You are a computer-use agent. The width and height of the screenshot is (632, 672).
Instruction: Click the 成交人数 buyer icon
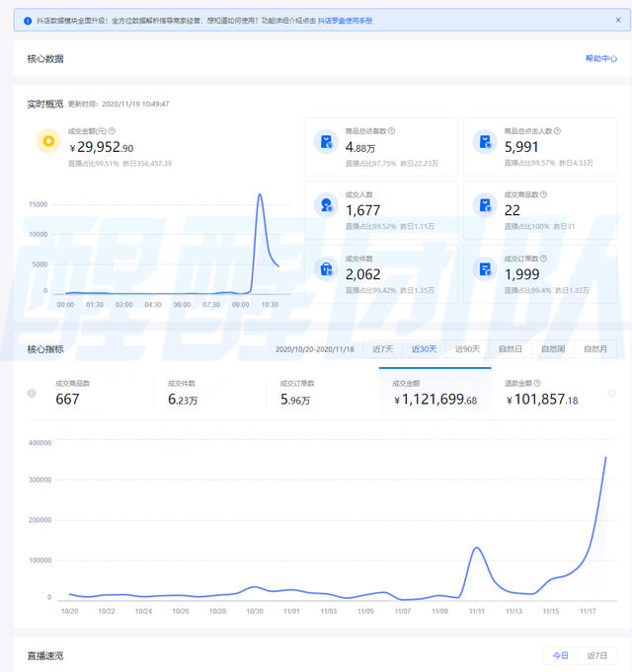[x=326, y=205]
